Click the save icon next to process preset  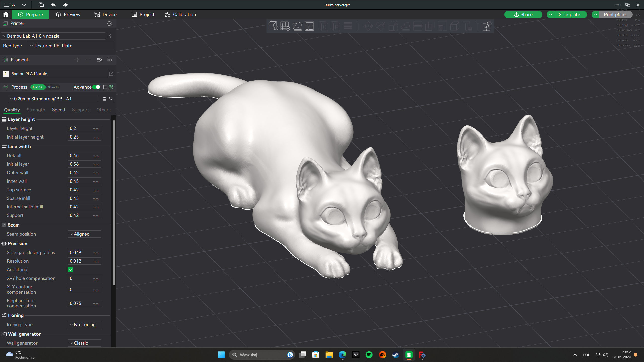104,99
